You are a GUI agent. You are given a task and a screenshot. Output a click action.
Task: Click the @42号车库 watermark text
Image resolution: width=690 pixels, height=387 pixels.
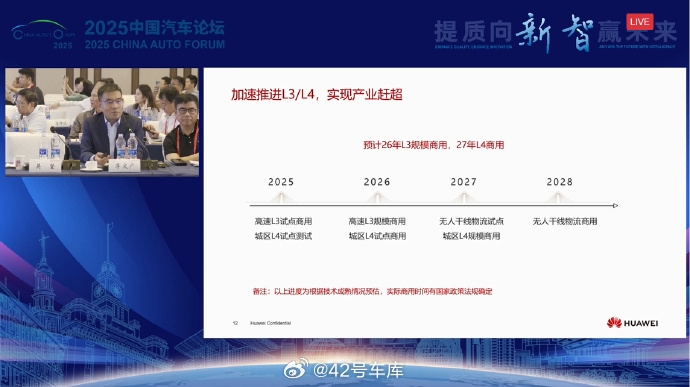click(358, 370)
